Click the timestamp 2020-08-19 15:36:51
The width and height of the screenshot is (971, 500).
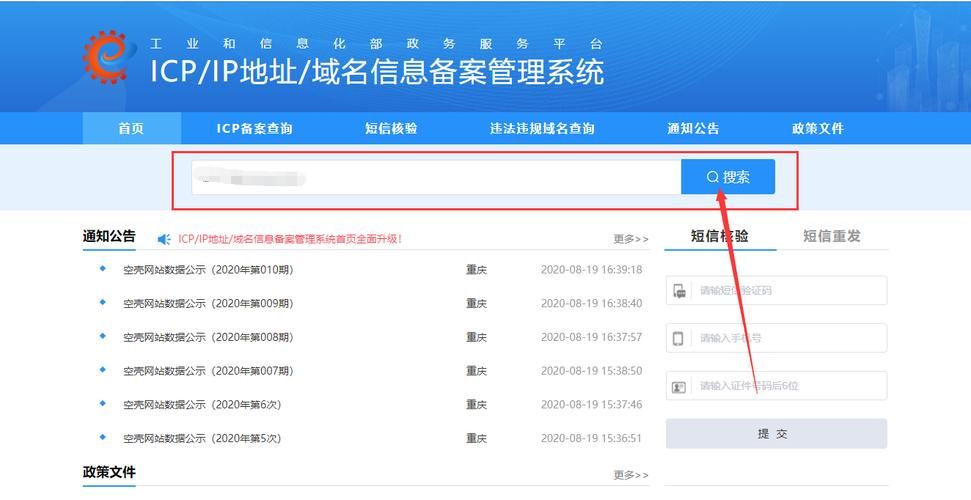coord(591,438)
